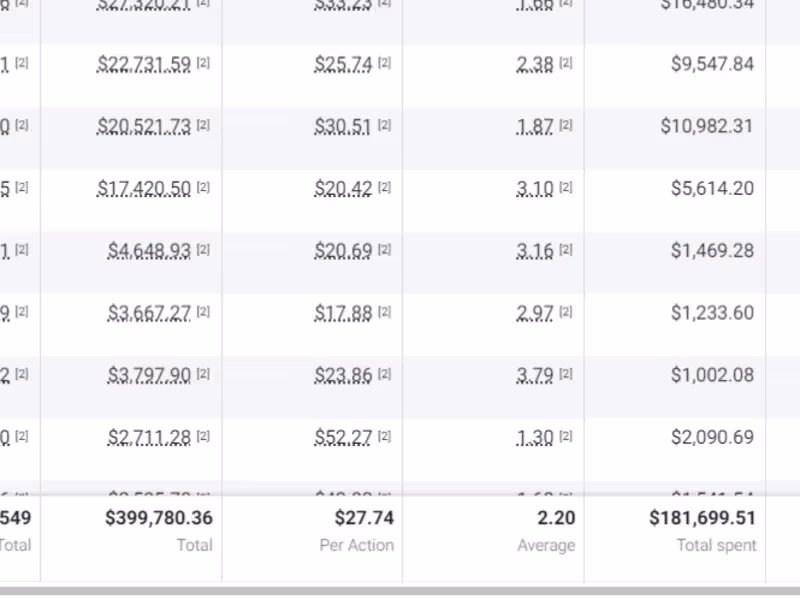Click the horizontal scrollbar at the bottom
This screenshot has height=600, width=800.
400,592
